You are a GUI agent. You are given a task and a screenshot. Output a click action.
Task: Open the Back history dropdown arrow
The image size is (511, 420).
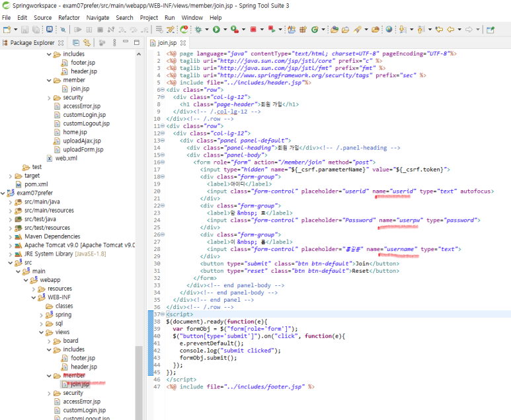459,30
